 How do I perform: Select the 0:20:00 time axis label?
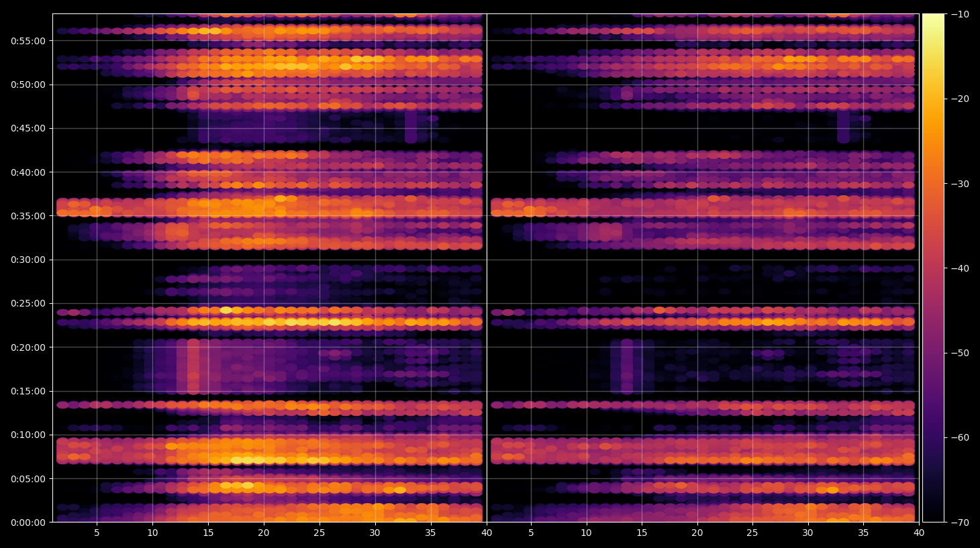pyautogui.click(x=28, y=347)
